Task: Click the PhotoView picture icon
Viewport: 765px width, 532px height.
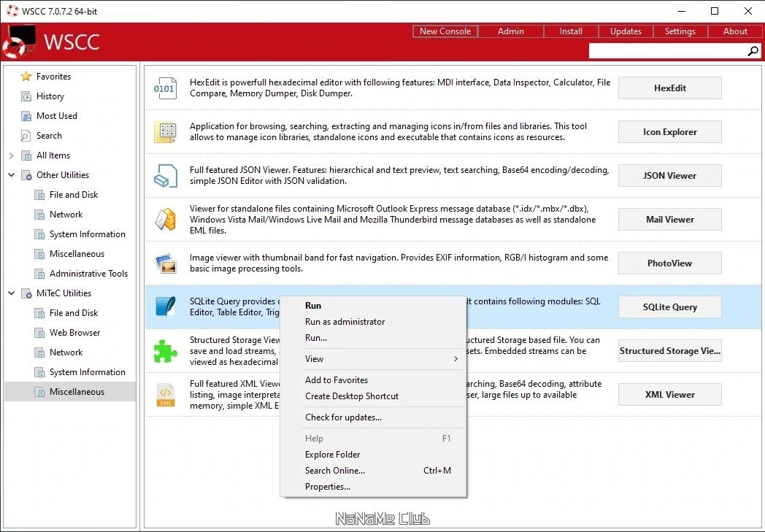Action: tap(166, 263)
